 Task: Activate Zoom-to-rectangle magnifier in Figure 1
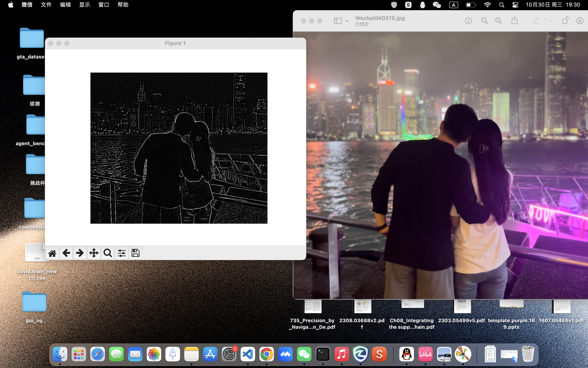coord(108,253)
